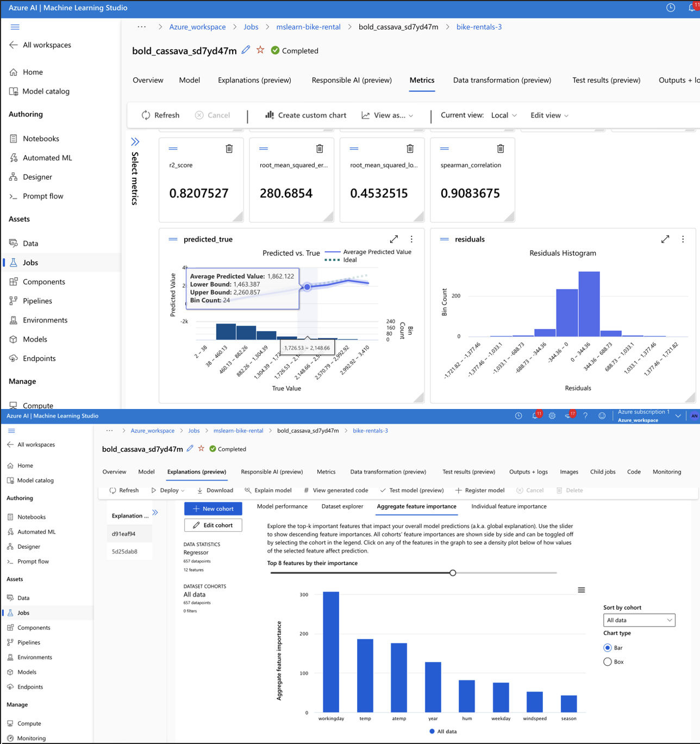Viewport: 700px width, 744px height.
Task: Expand the Select metrics panel chevrons
Action: (x=135, y=142)
